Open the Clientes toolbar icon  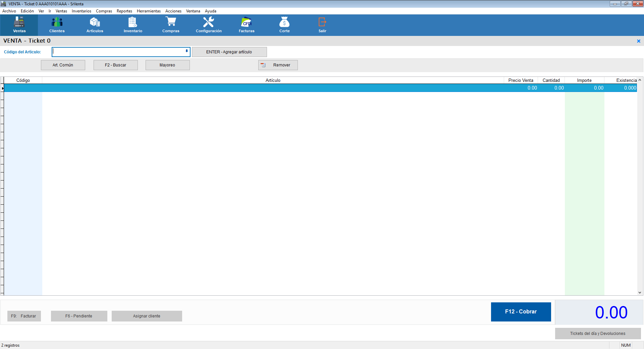57,25
